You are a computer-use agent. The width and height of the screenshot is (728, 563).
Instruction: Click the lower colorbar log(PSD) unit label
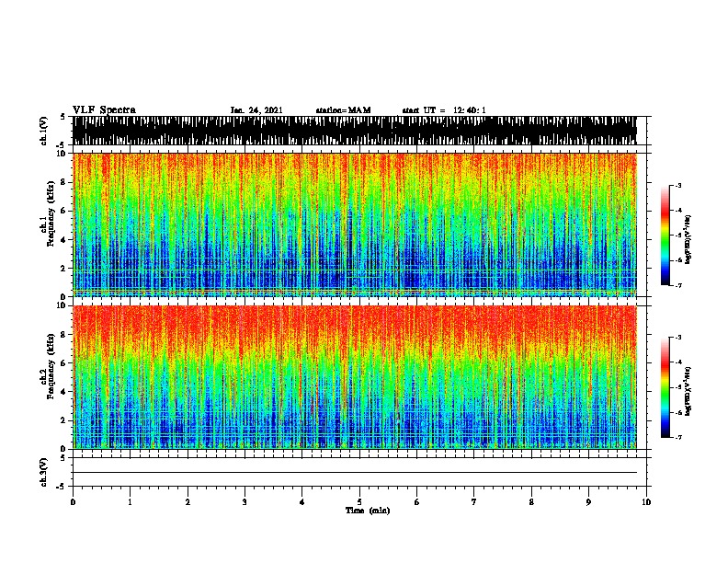[x=688, y=391]
